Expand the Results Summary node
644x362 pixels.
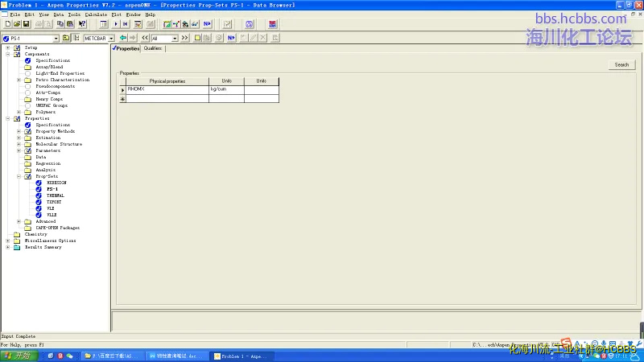[8, 247]
